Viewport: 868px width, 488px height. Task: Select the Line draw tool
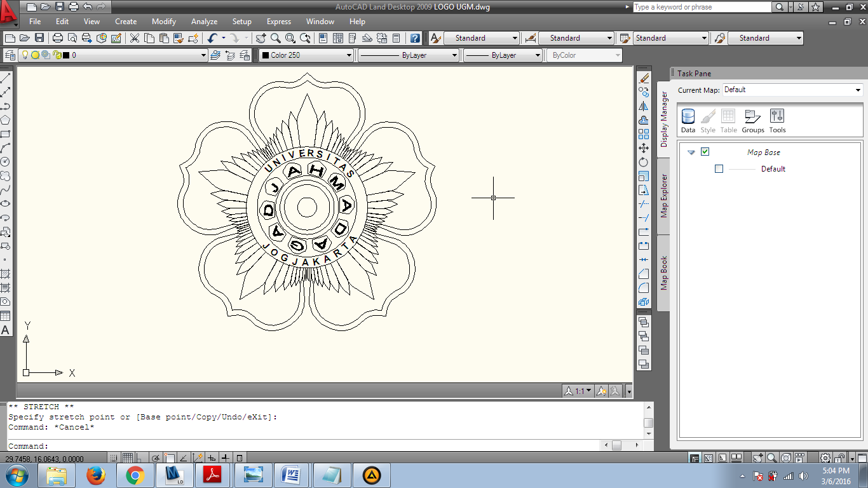click(x=5, y=78)
